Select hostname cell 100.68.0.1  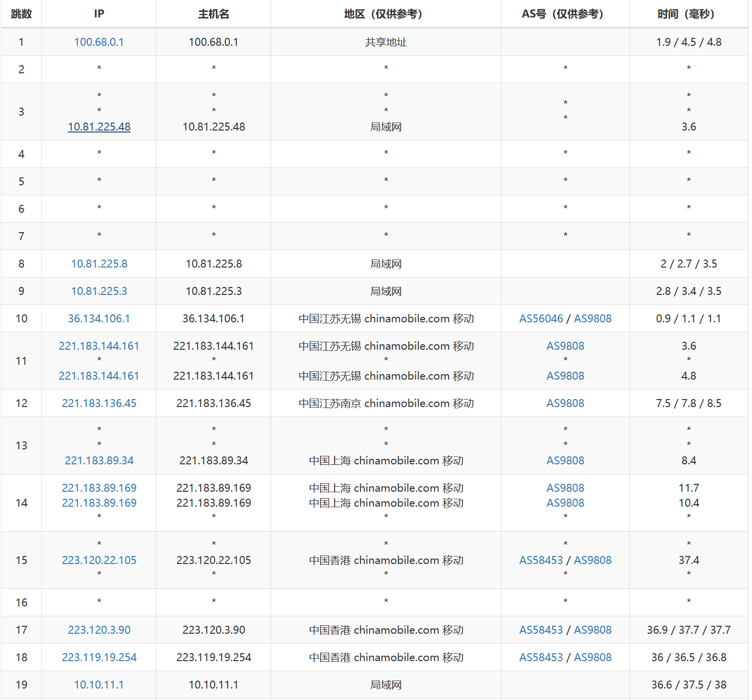[x=213, y=42]
